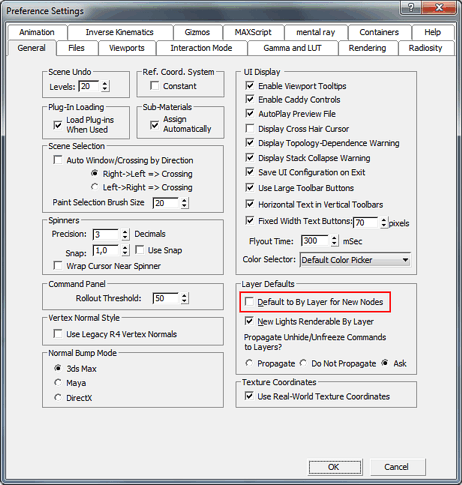Open the Gamma and LUT tab
The image size is (462, 485).
tap(292, 48)
